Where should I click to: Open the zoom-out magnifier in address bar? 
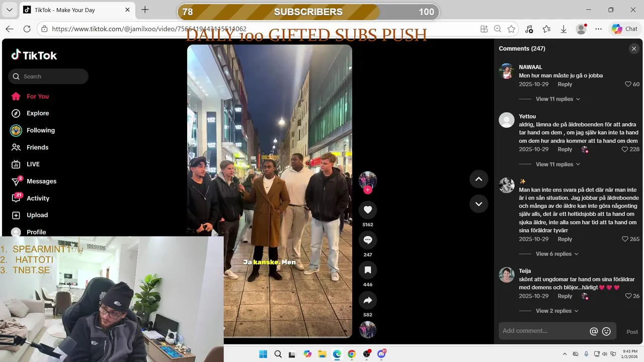click(498, 29)
